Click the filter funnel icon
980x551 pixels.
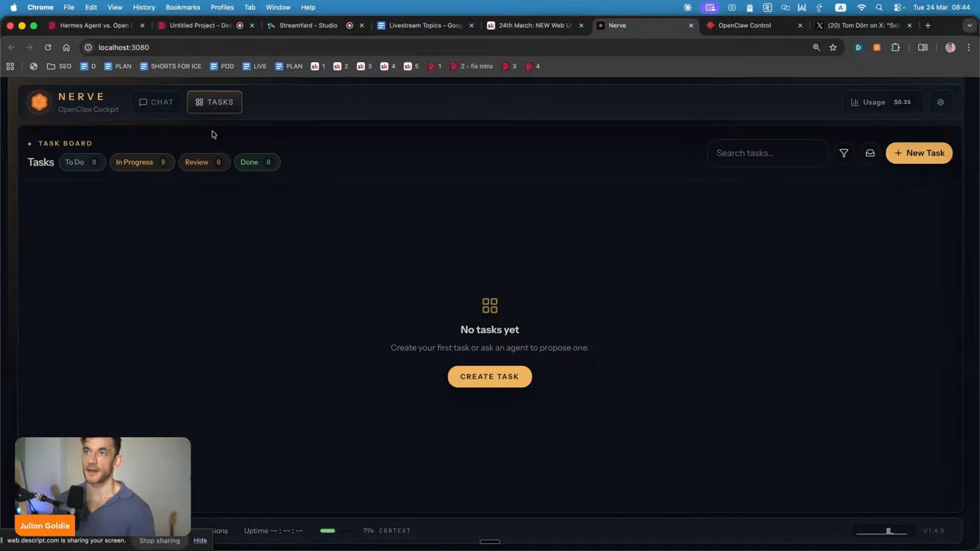pyautogui.click(x=844, y=153)
